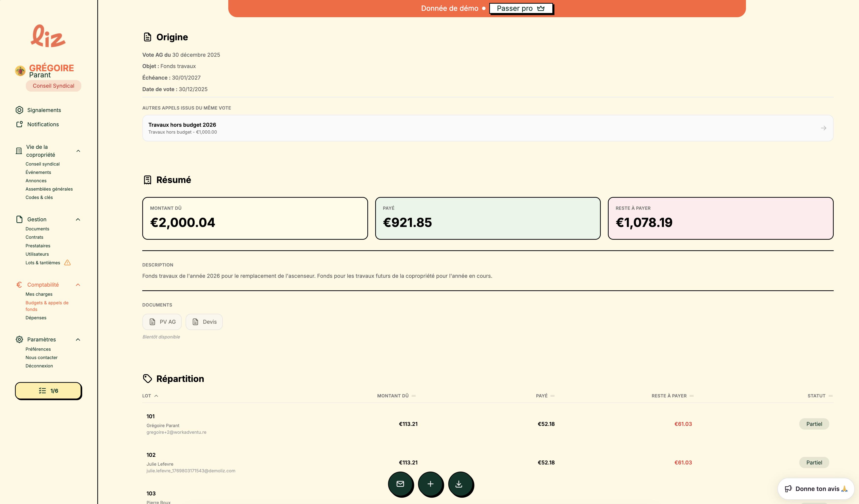Click the Conseil Syndical role badge

tap(54, 86)
